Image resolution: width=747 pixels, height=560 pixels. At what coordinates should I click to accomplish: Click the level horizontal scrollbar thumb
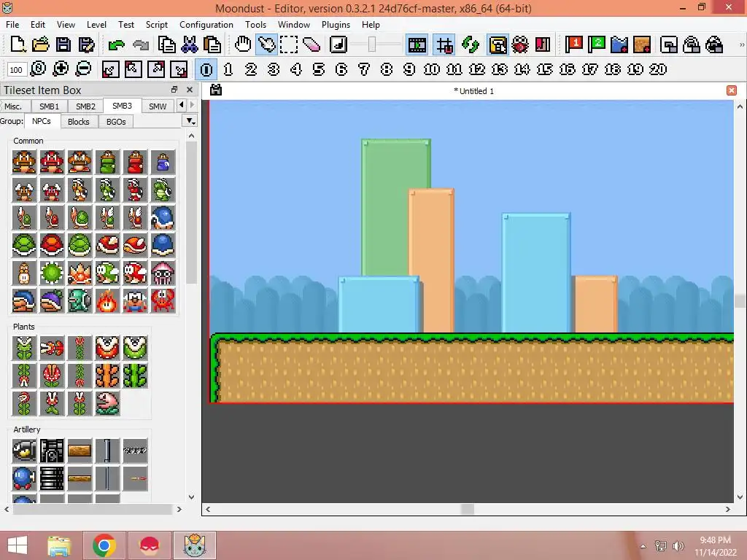468,509
